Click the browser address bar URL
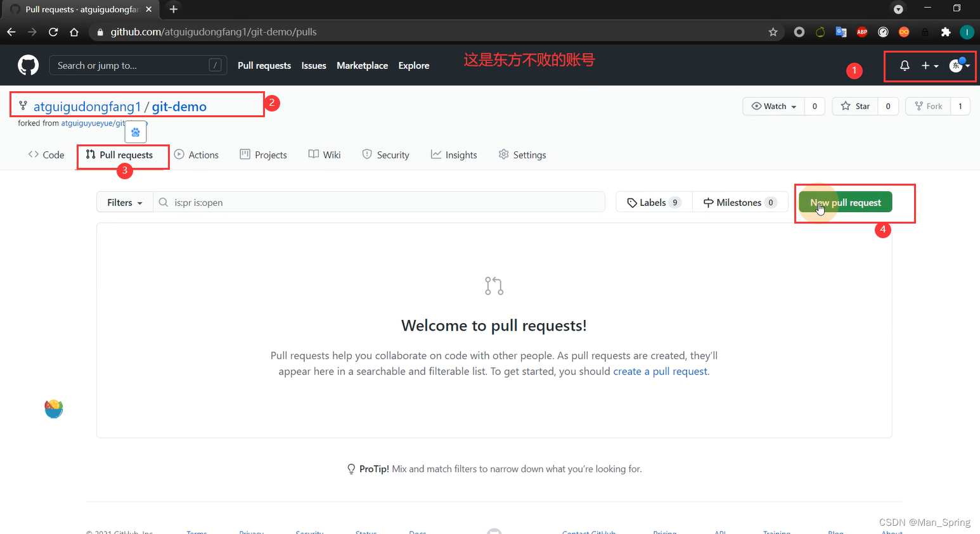The width and height of the screenshot is (980, 534). tap(214, 32)
